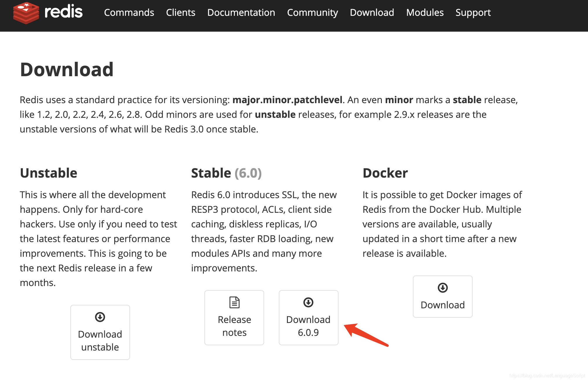This screenshot has width=588, height=381.
Task: Click the Release notes document icon
Action: [x=234, y=302]
